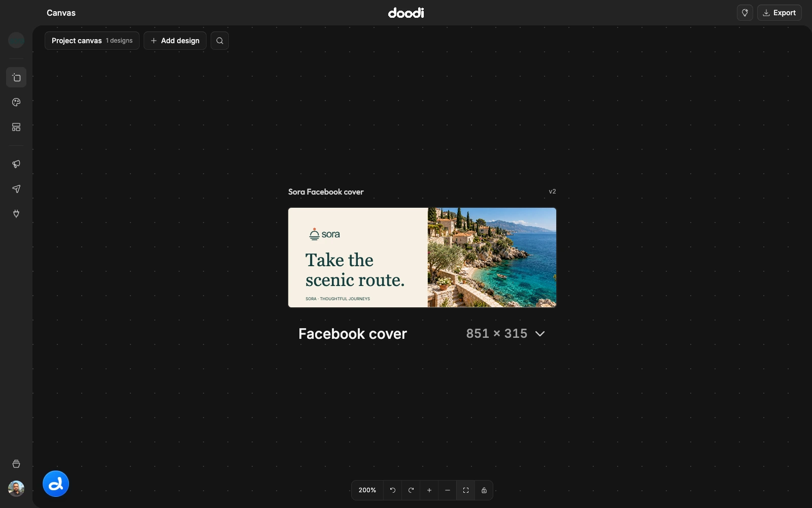Screen dimensions: 812x508
Task: Open the 200% zoom level menu
Action: click(367, 490)
